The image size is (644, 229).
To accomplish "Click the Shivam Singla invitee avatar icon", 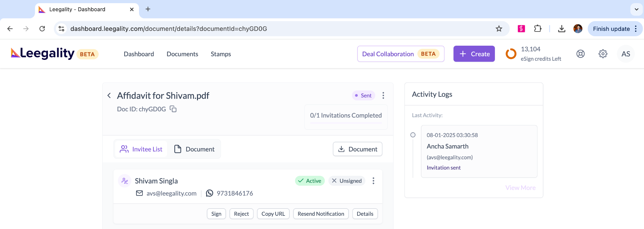I will coord(125,181).
